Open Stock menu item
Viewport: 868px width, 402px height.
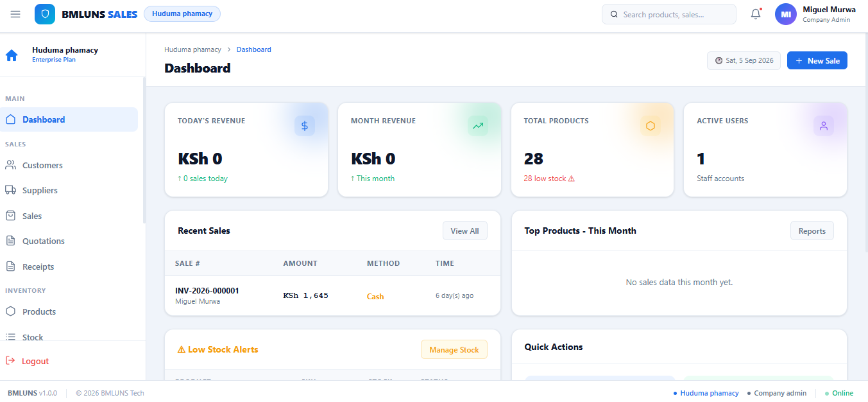(69, 336)
